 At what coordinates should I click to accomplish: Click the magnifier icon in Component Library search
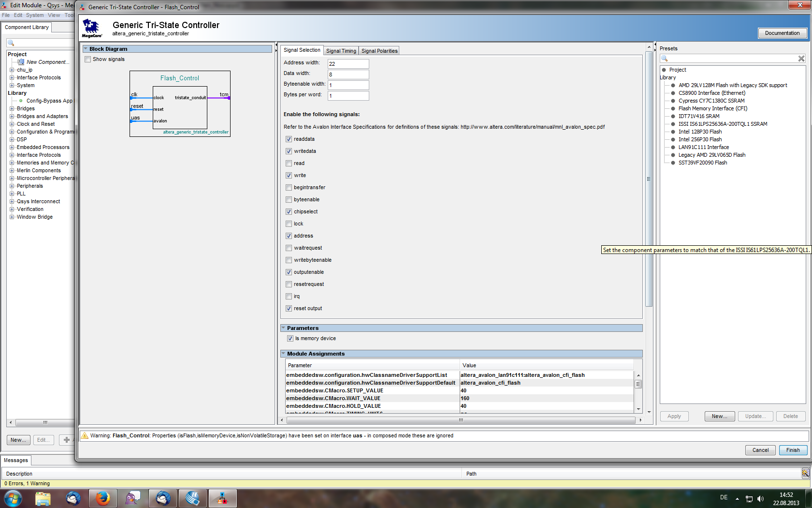pos(11,43)
